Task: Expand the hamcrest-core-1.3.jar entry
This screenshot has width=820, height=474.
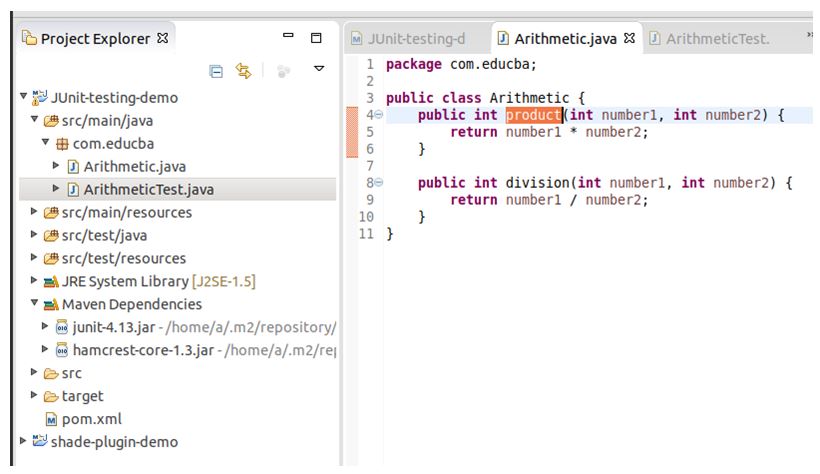Action: tap(45, 348)
